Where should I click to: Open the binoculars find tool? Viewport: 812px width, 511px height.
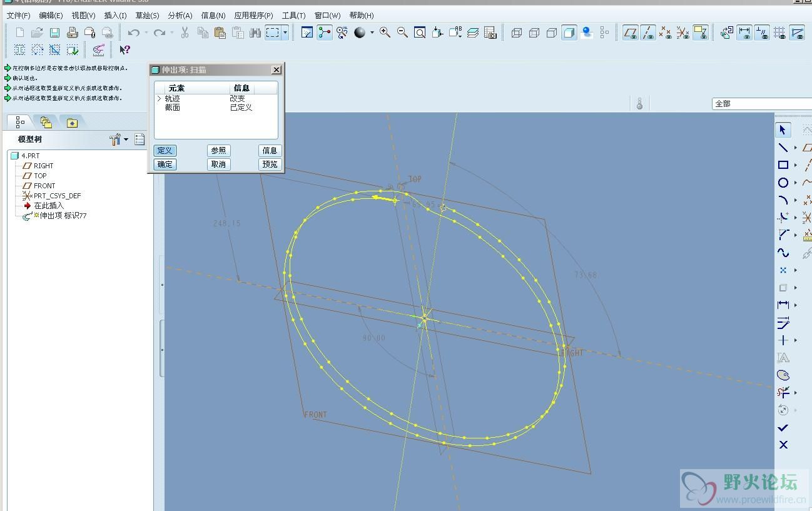(255, 33)
